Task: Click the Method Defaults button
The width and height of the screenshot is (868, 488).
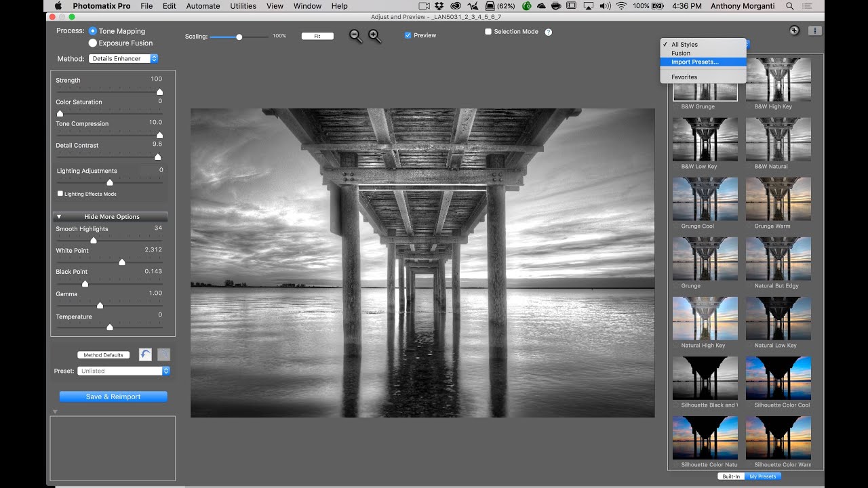Action: click(104, 355)
